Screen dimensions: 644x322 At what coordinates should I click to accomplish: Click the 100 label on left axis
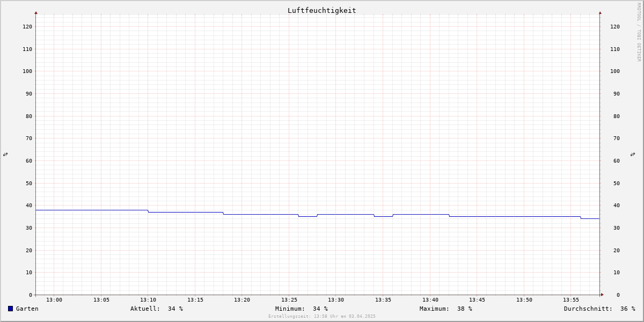click(x=27, y=71)
